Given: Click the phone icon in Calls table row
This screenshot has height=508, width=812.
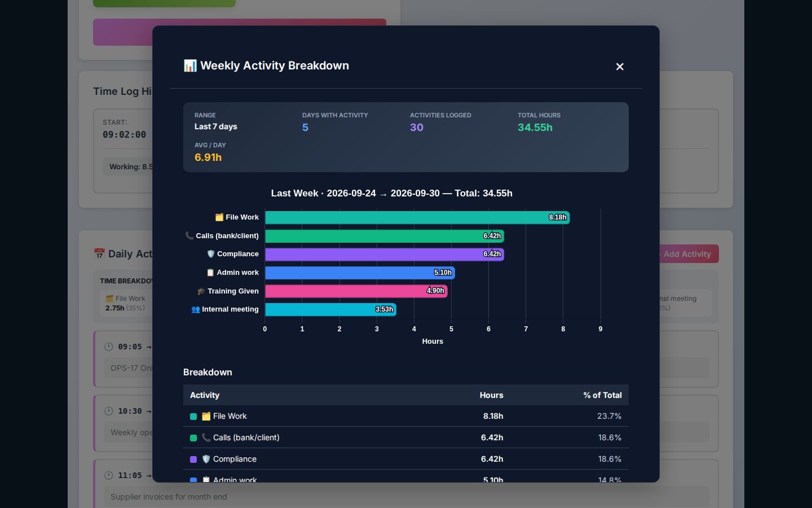Looking at the screenshot, I should tap(206, 437).
